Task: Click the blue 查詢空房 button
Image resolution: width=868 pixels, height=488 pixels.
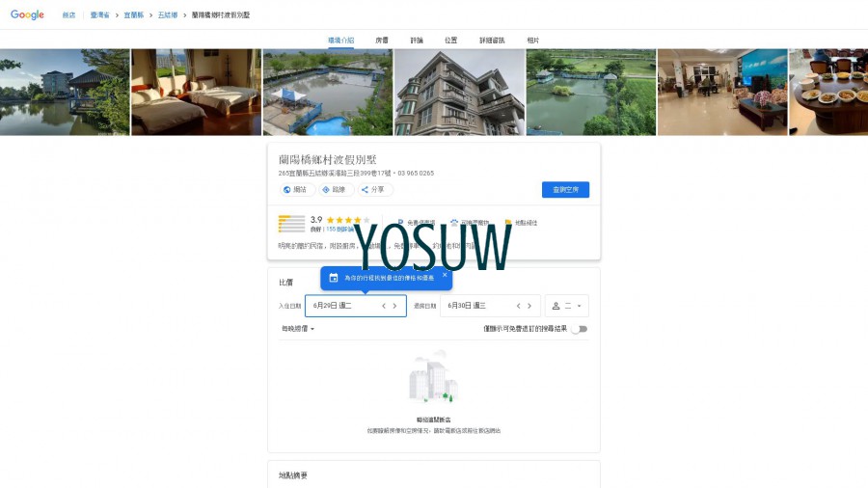Action: pos(565,190)
